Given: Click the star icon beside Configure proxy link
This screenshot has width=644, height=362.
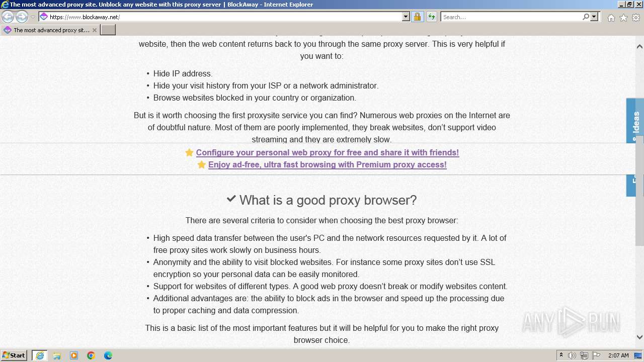Looking at the screenshot, I should click(189, 152).
